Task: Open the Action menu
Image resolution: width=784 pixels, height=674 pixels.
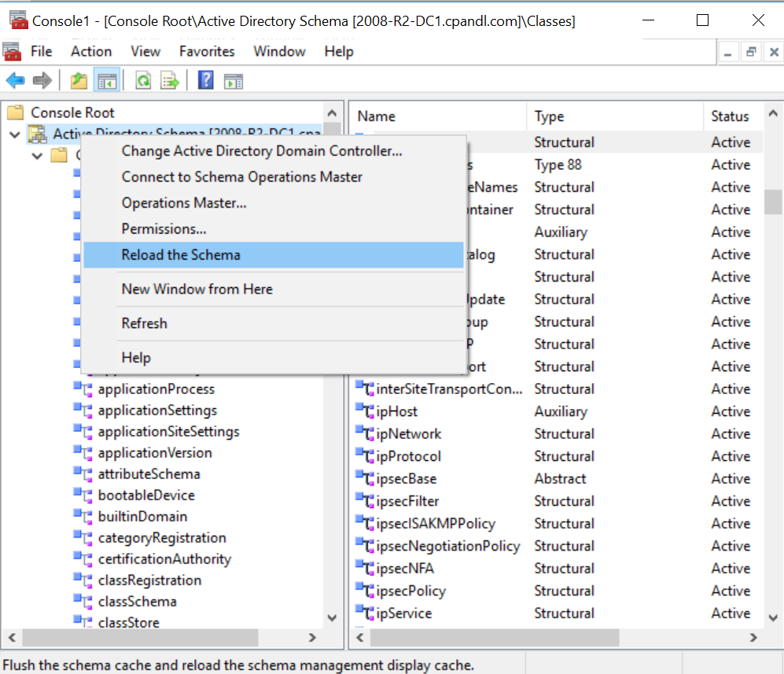Action: coord(91,51)
